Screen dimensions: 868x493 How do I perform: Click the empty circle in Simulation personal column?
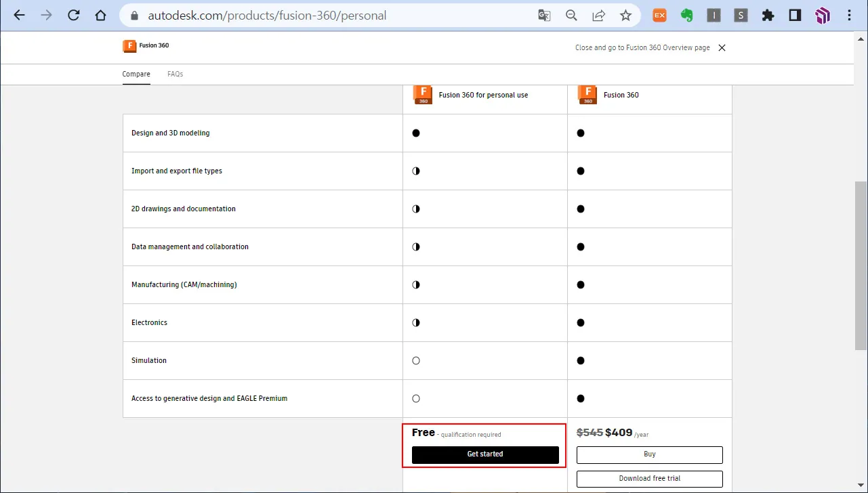[x=416, y=361]
